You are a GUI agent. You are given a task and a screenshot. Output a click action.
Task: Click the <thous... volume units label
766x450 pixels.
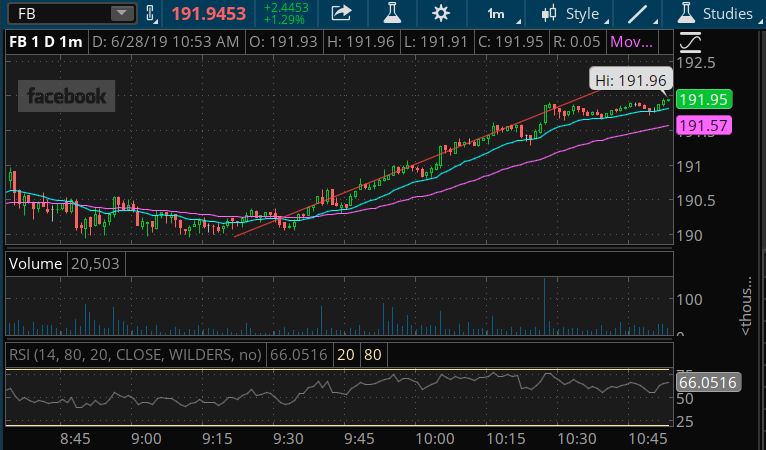coord(745,305)
